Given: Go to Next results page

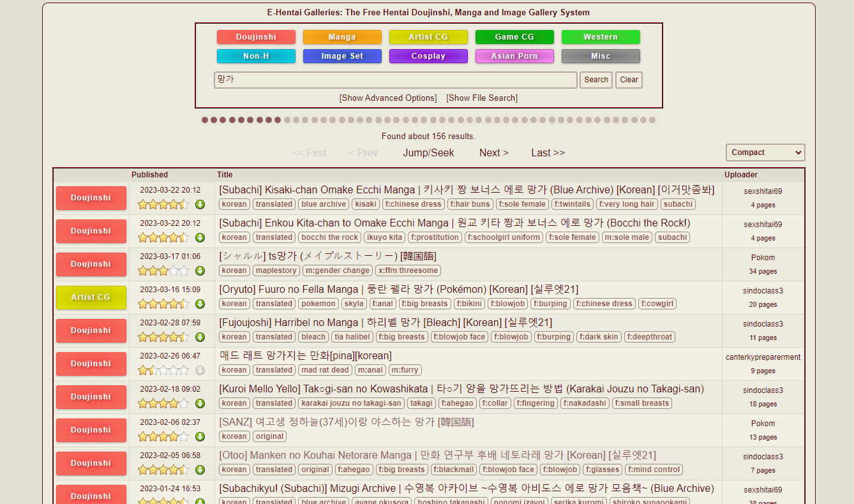Looking at the screenshot, I should click(493, 152).
